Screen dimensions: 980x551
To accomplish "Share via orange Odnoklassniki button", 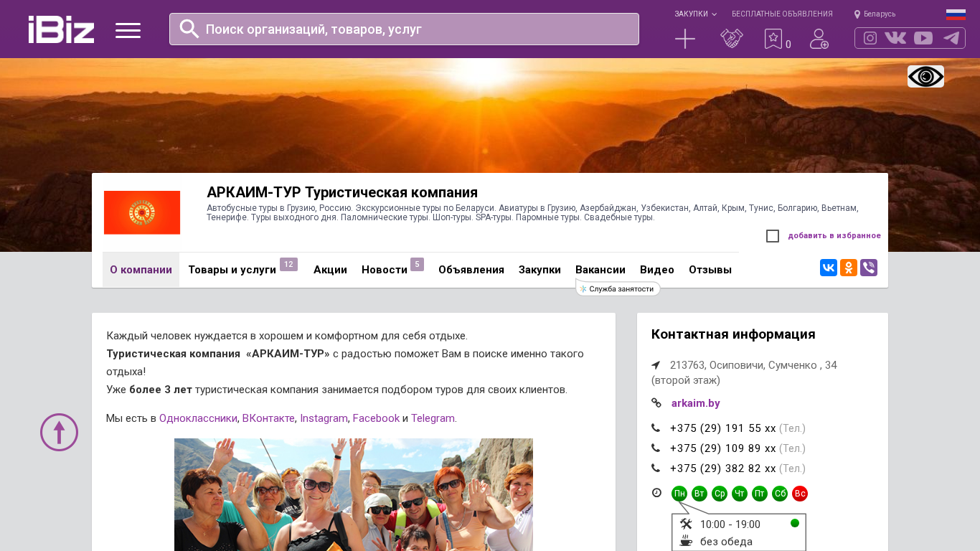I will [849, 268].
